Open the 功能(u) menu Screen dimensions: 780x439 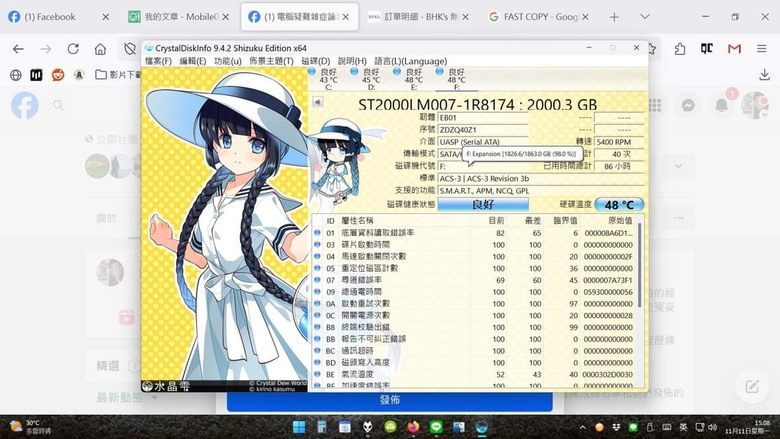pos(227,61)
